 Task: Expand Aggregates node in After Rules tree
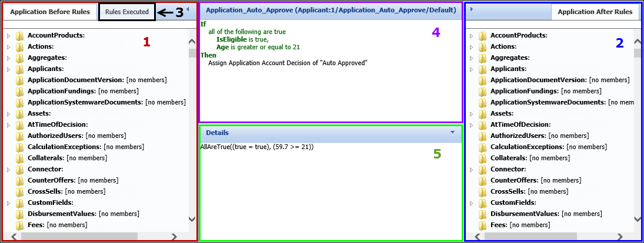pos(472,58)
